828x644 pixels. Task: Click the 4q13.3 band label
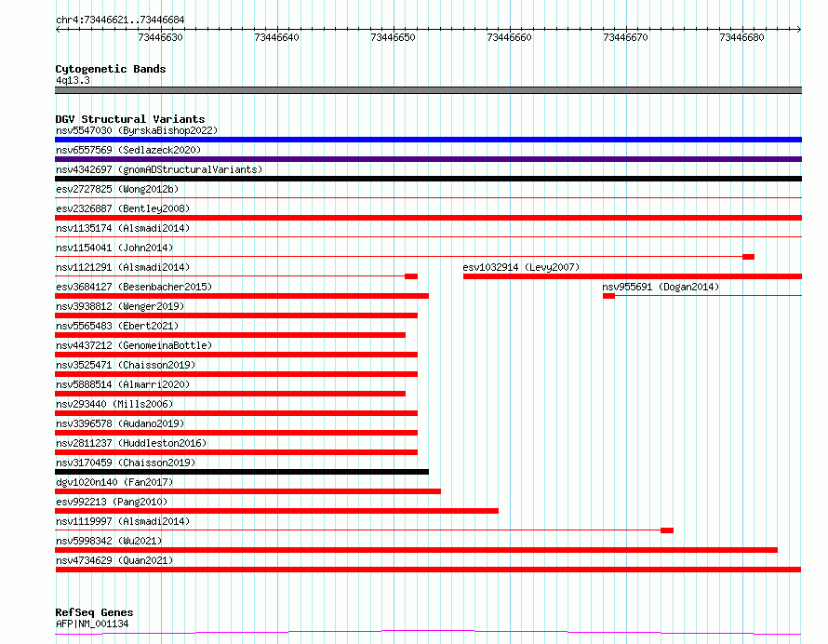point(73,80)
